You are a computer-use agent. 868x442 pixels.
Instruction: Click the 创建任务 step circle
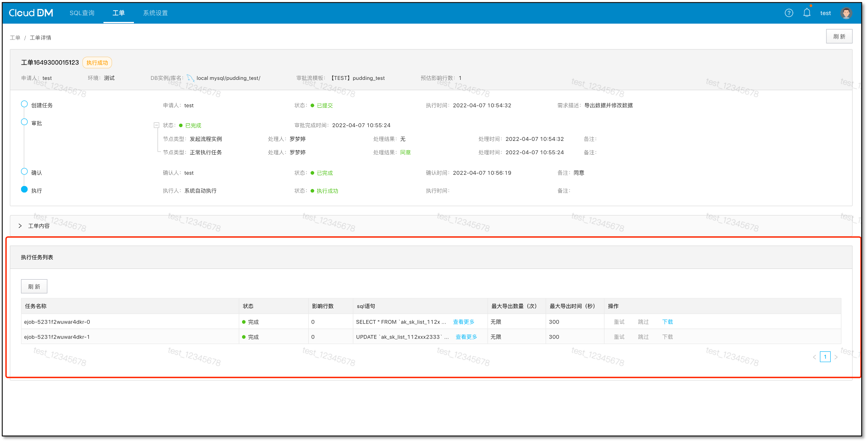[x=24, y=104]
